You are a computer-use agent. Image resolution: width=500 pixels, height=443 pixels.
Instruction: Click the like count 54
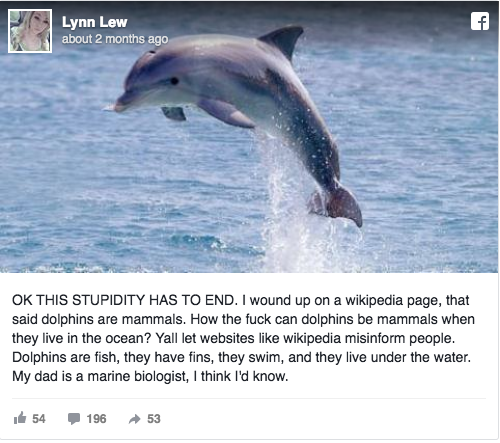click(x=39, y=419)
